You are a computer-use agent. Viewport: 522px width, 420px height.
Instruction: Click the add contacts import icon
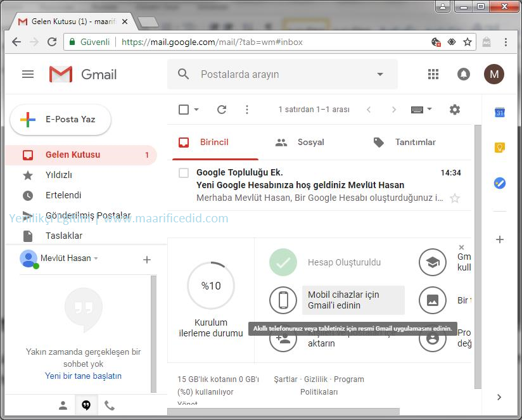pyautogui.click(x=283, y=339)
